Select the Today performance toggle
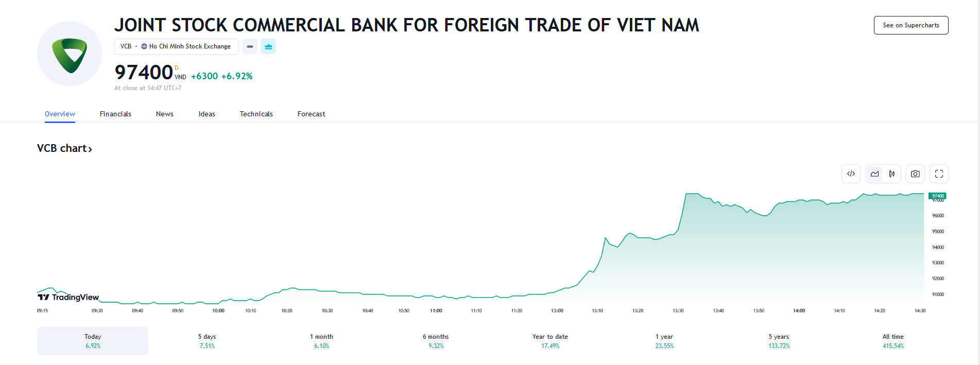Viewport: 980px width, 365px height. coord(92,341)
